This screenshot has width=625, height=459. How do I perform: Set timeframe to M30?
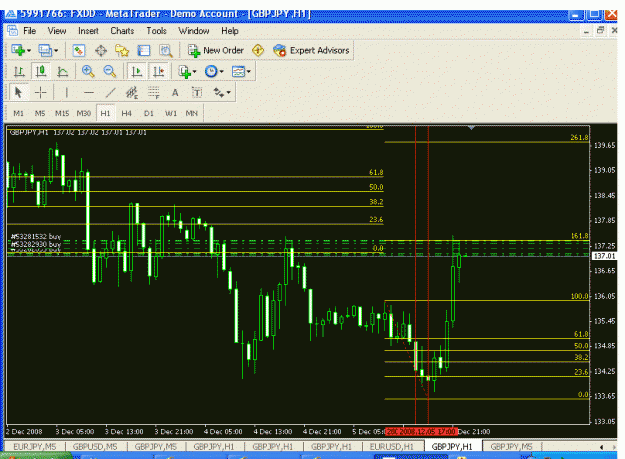84,113
